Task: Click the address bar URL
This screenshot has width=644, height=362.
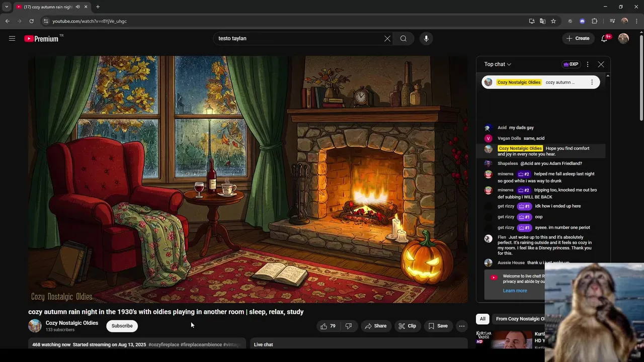Action: [90, 21]
